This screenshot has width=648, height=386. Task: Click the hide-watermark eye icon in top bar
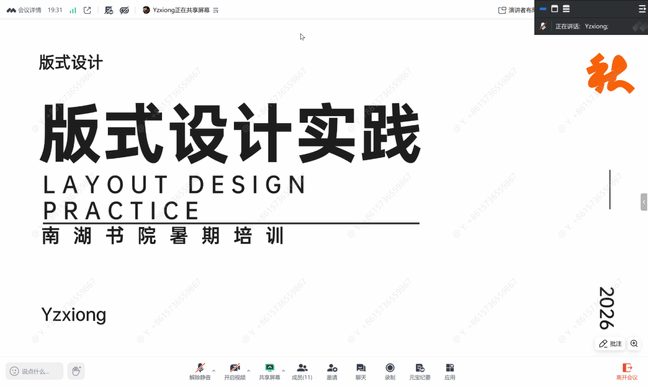coord(124,10)
